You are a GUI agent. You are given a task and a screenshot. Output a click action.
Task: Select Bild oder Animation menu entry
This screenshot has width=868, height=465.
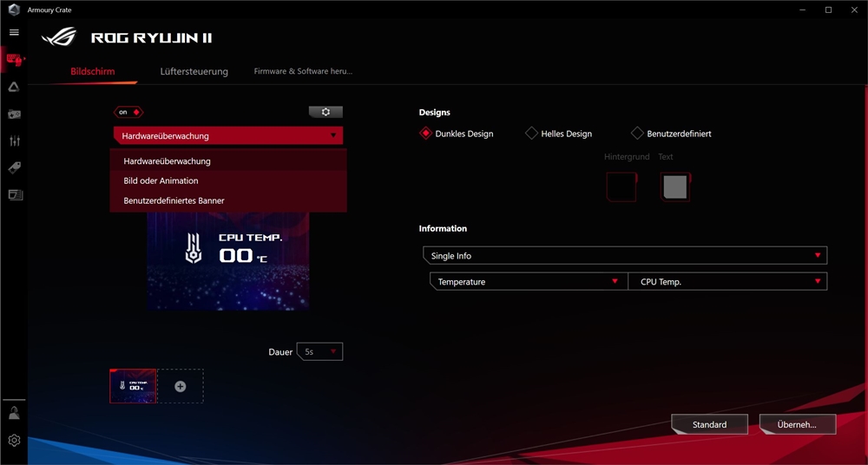click(161, 180)
